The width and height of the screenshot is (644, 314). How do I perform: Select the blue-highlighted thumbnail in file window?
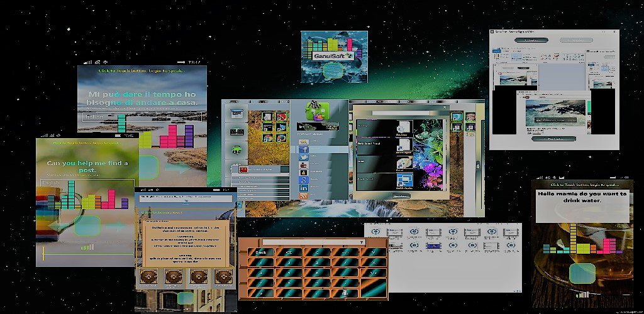pos(433,246)
